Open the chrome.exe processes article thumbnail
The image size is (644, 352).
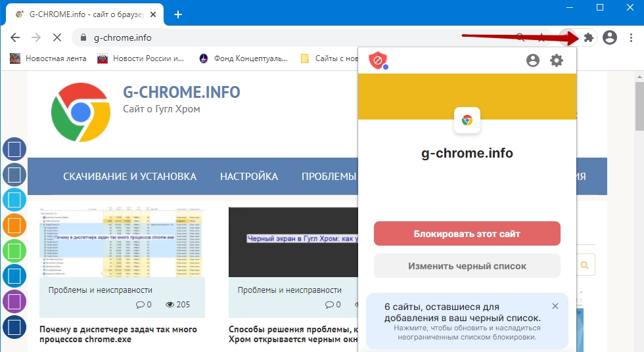pyautogui.click(x=122, y=242)
